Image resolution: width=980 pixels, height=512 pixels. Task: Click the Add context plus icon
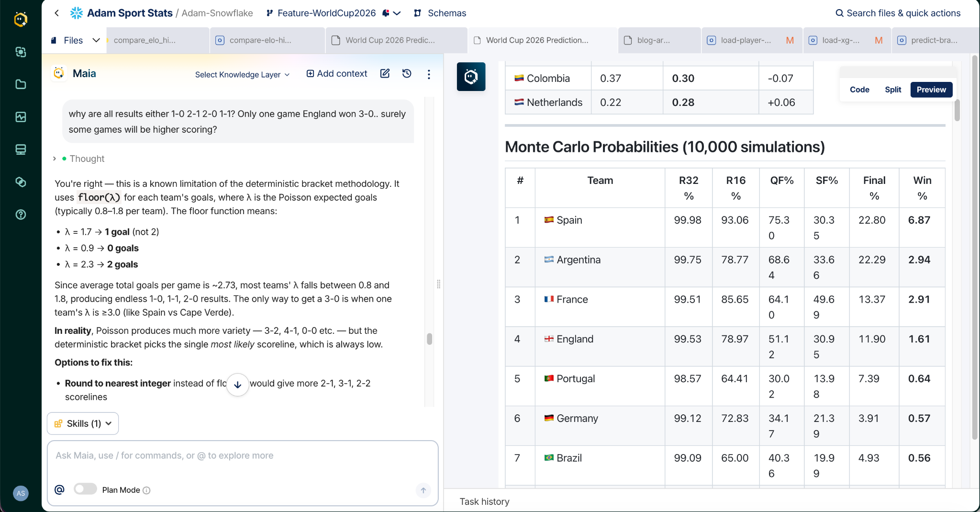310,73
